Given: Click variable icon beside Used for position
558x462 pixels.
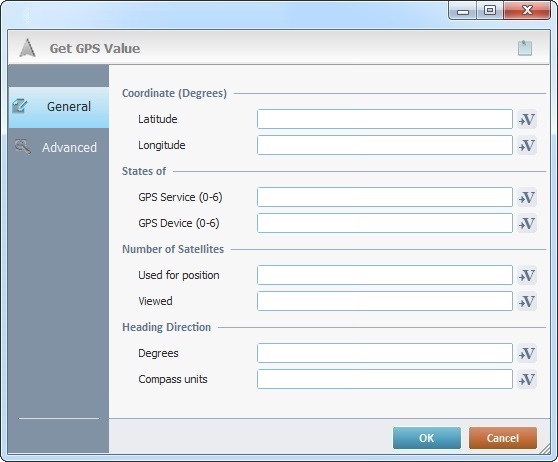Looking at the screenshot, I should [x=527, y=275].
